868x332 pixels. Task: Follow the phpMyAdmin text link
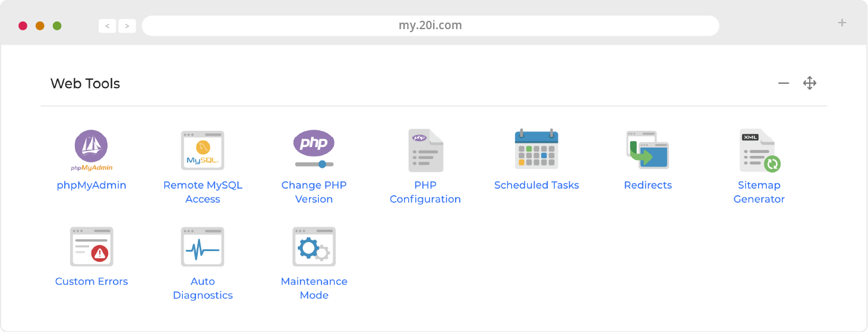click(x=91, y=185)
